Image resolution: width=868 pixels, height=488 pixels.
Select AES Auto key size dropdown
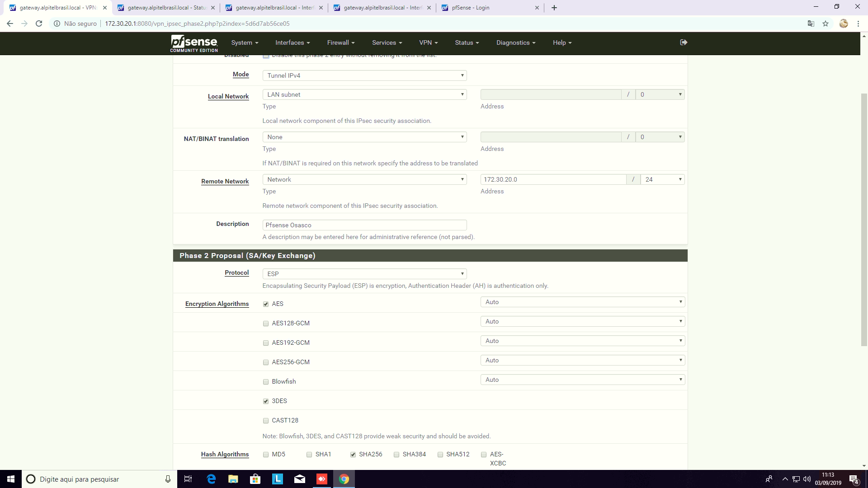coord(582,301)
